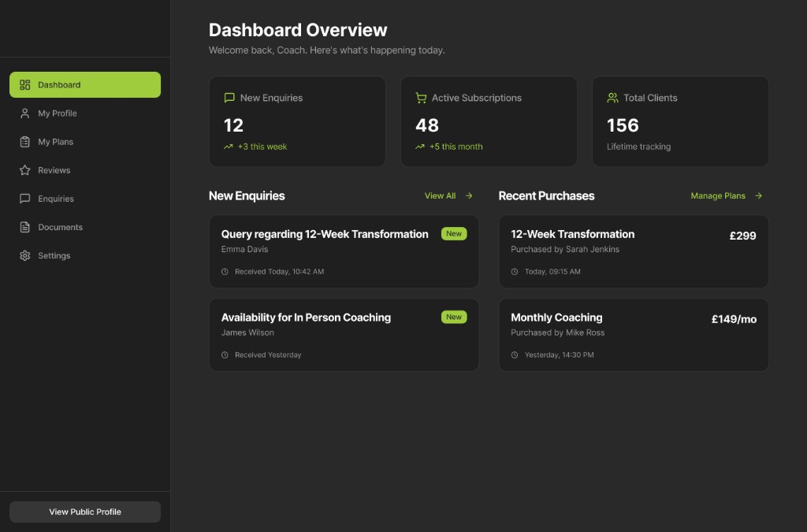Click the clock icon beside Received Today, 10:42 AM
807x532 pixels.
[225, 272]
